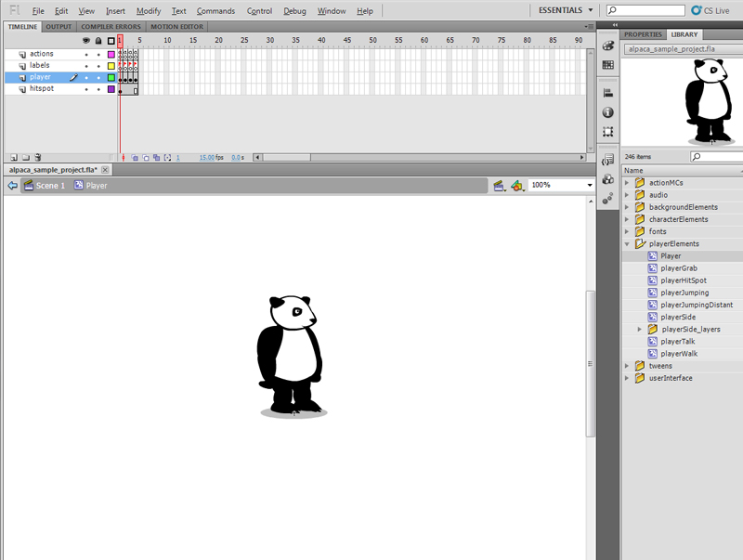
Task: Click the green outline color swatch of player layer
Action: pyautogui.click(x=111, y=78)
